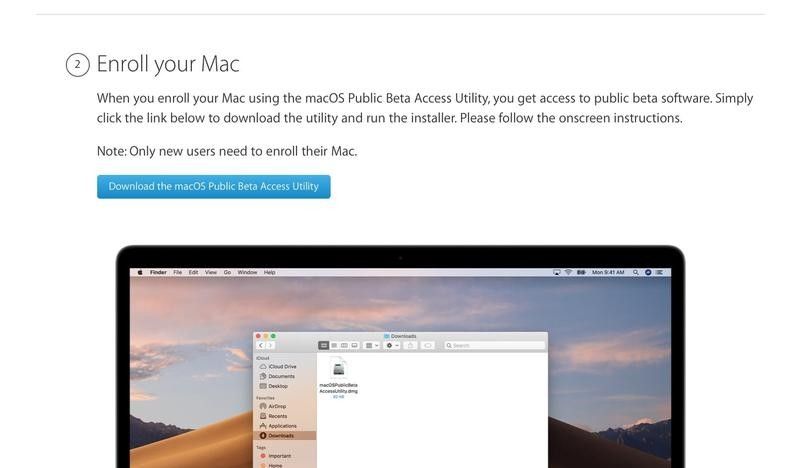Screen dimensions: 800x468
Task: Click the Siri icon in the menu bar
Action: (x=648, y=273)
